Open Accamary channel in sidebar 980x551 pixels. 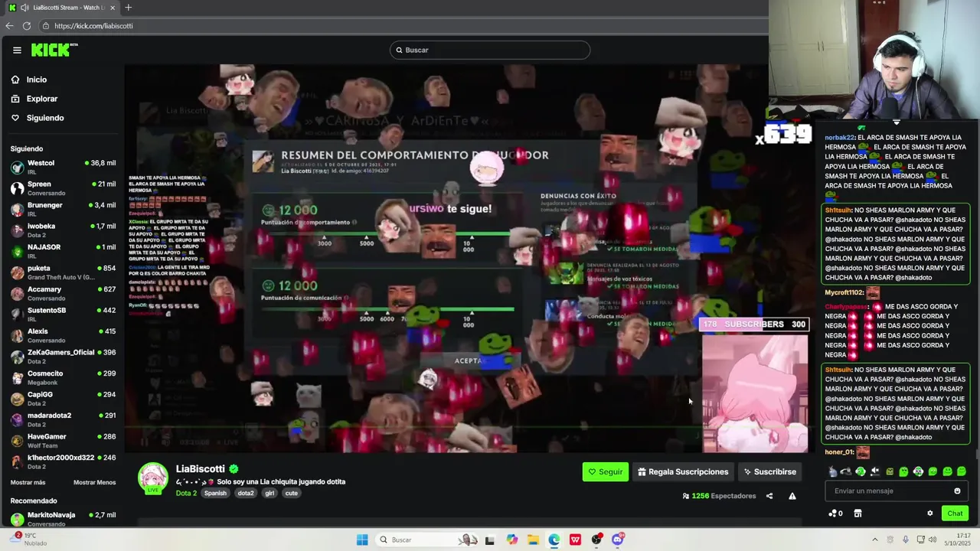click(63, 293)
